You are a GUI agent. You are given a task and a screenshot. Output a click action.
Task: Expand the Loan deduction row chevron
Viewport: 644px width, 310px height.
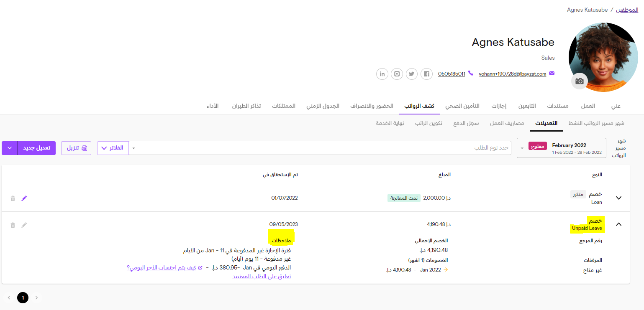tap(619, 198)
